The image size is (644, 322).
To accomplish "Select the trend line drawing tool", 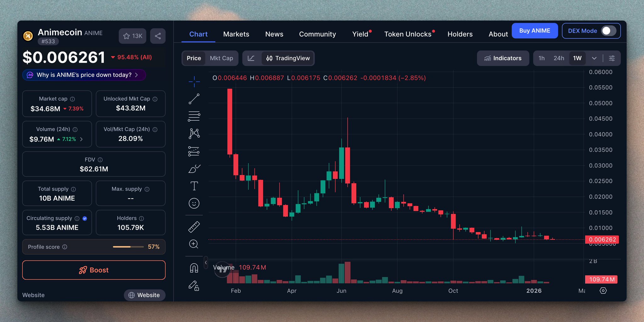I will coord(194,99).
